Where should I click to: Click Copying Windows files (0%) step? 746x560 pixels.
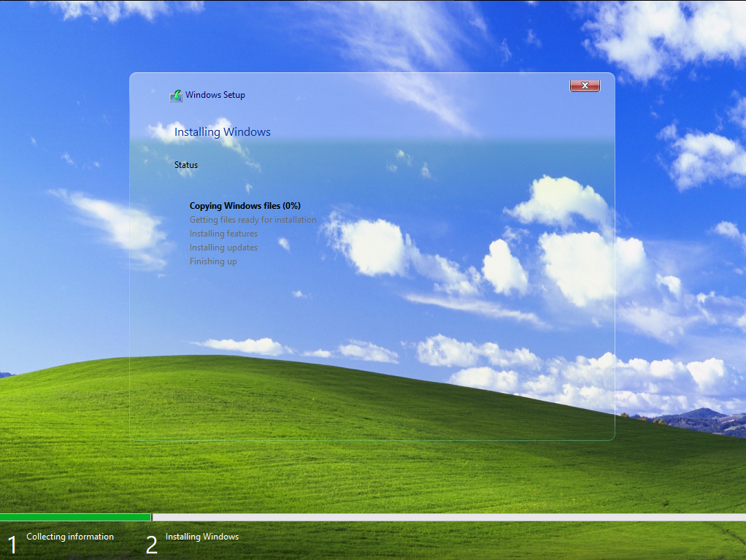[245, 206]
